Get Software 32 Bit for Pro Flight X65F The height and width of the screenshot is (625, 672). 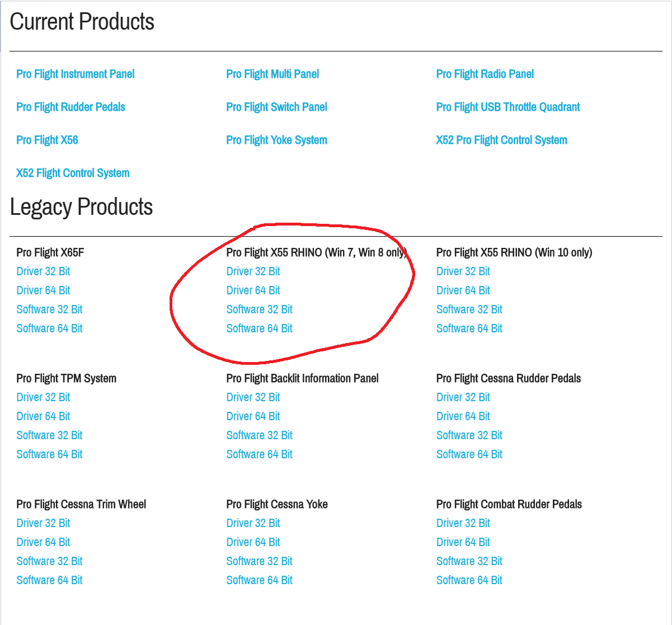click(49, 309)
